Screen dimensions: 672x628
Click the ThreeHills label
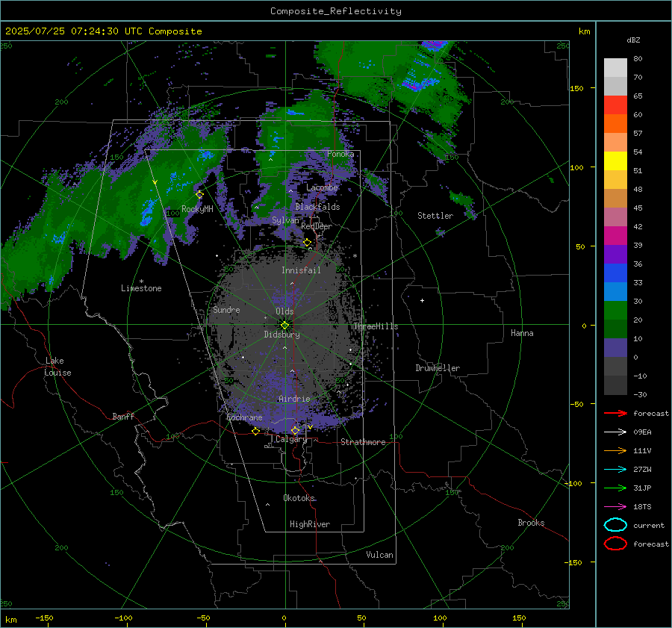tap(376, 326)
